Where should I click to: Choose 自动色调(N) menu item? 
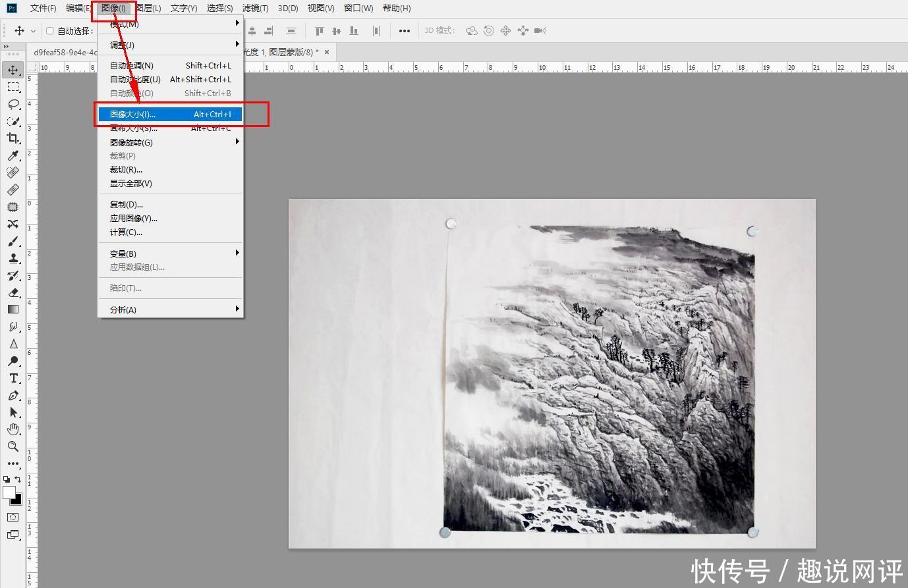(170, 65)
